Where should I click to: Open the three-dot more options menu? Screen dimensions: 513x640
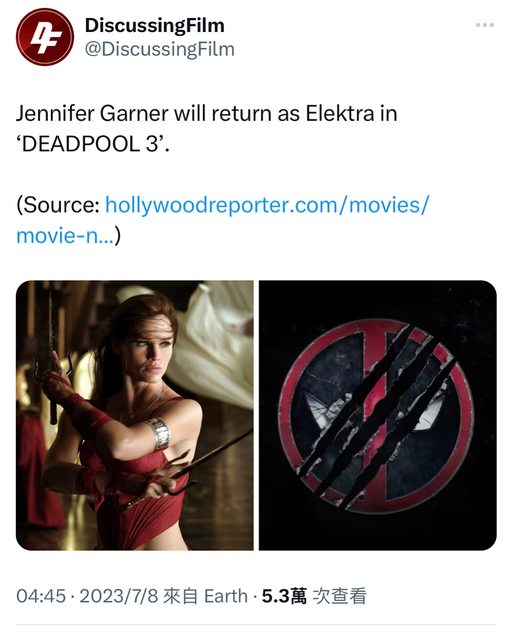(x=484, y=25)
